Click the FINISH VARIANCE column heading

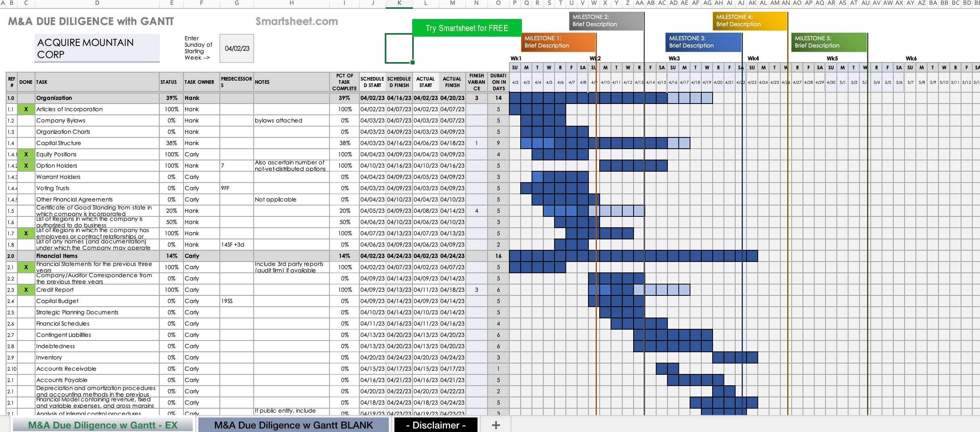(x=476, y=82)
